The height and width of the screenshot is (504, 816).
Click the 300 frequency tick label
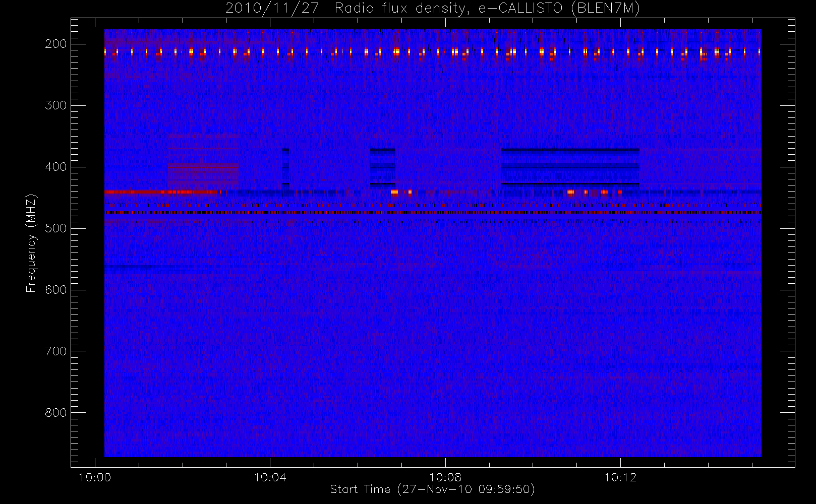55,105
